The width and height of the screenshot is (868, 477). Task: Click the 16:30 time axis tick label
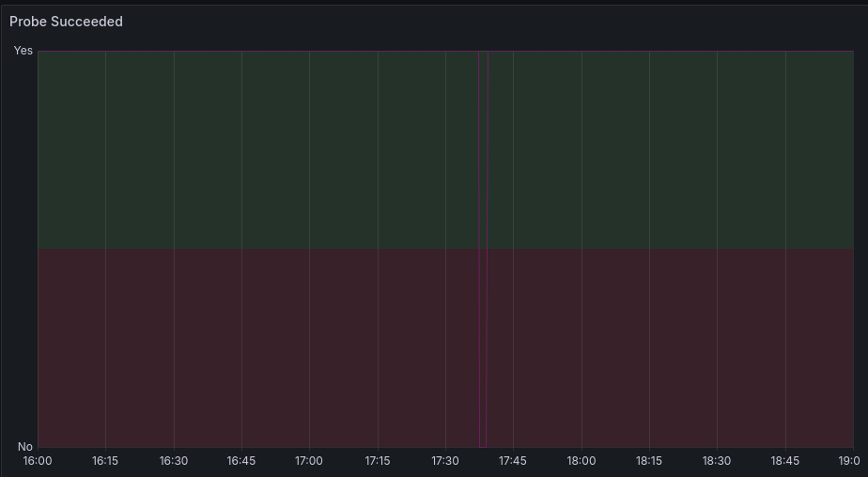tap(174, 461)
